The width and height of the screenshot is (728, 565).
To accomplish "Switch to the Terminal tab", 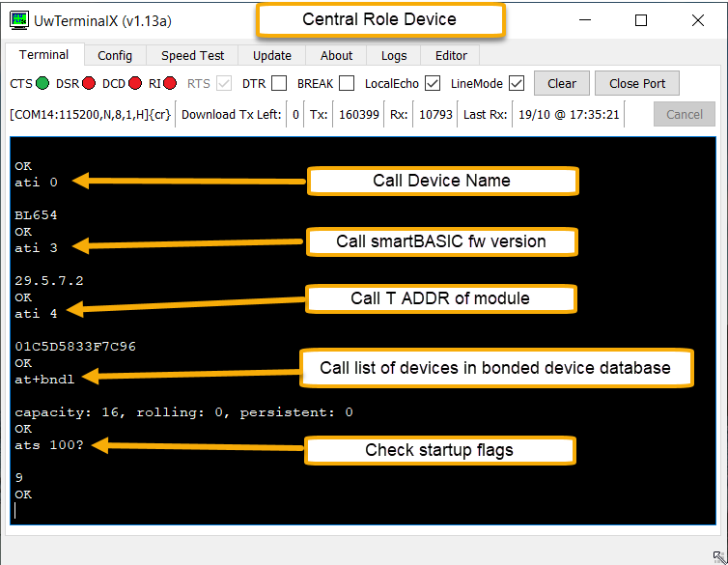I will (44, 55).
